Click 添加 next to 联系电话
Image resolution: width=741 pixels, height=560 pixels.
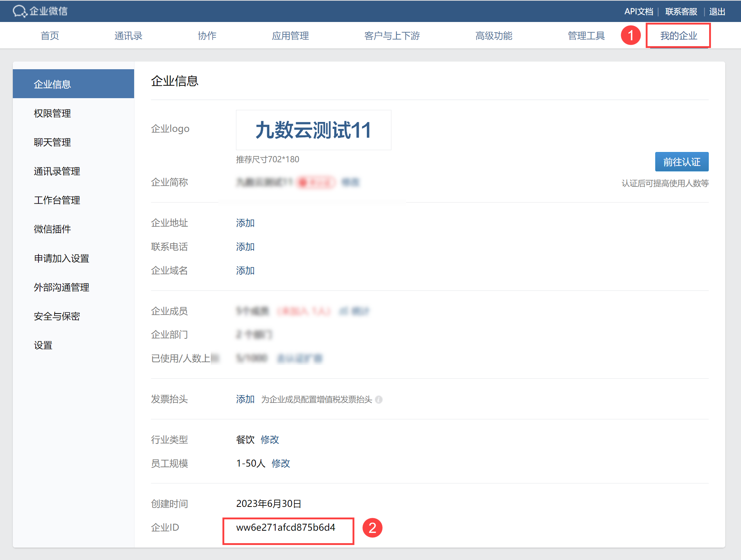[245, 246]
